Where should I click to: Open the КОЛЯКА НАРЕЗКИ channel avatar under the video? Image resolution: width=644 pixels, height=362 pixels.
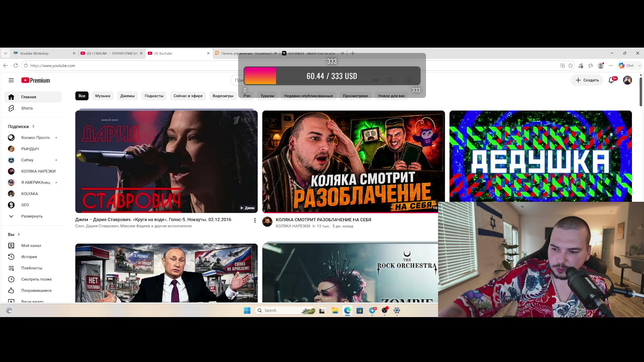(267, 222)
